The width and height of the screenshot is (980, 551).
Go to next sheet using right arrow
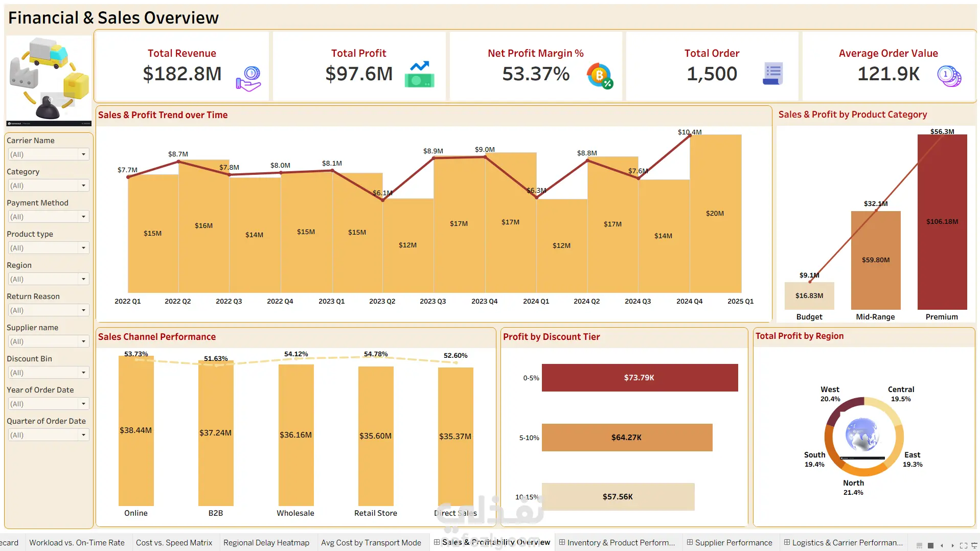[952, 545]
